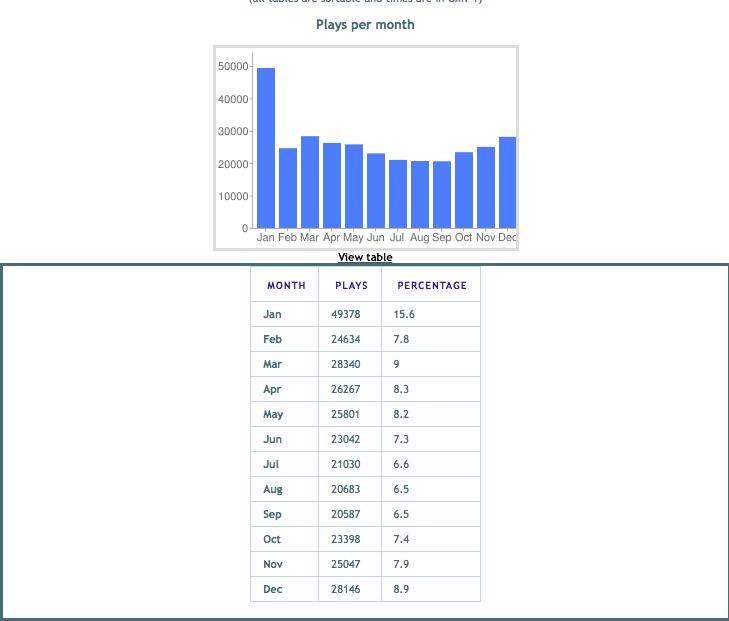Select plays value 20683
729x621 pixels.
coord(345,490)
